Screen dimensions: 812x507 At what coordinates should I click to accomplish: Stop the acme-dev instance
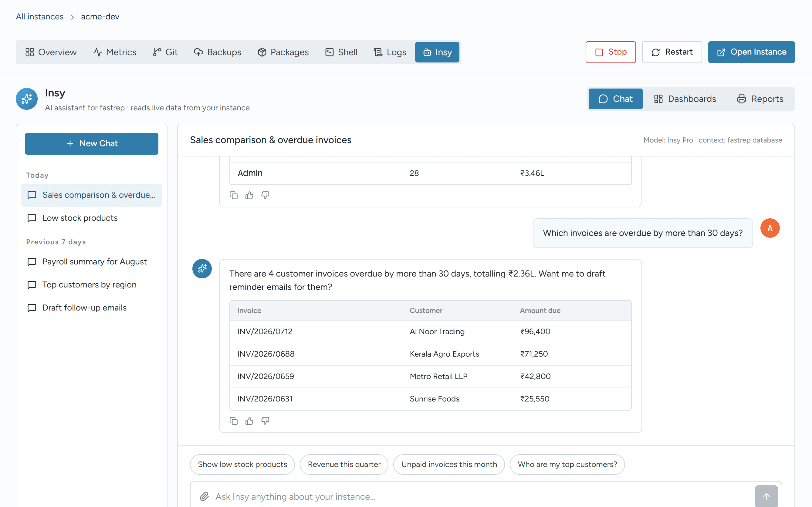[611, 52]
